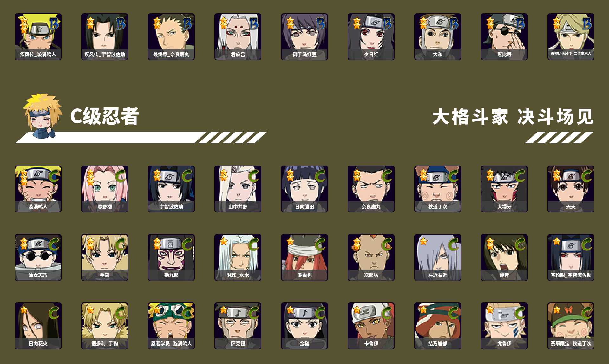
Task: Select the 疾风传_漩涡鸣人 B-rank ninja card
Action: tap(38, 37)
